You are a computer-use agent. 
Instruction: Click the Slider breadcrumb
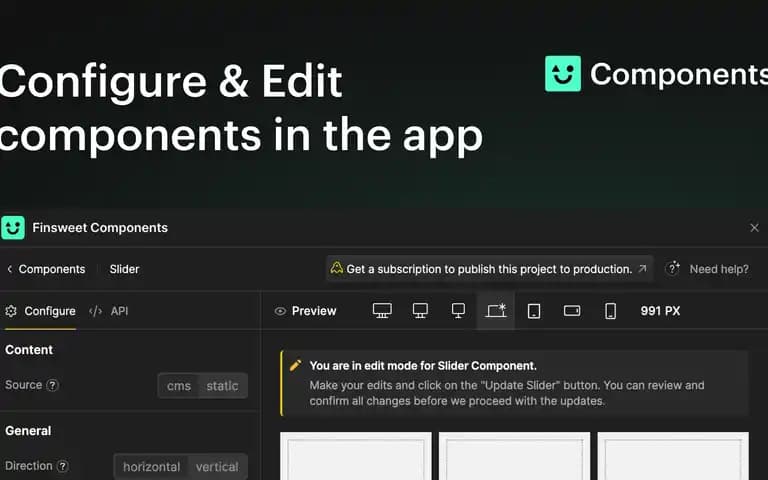(x=124, y=269)
